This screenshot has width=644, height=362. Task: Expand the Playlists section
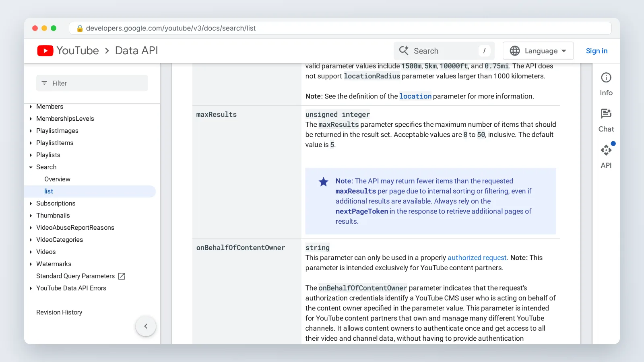pos(31,155)
